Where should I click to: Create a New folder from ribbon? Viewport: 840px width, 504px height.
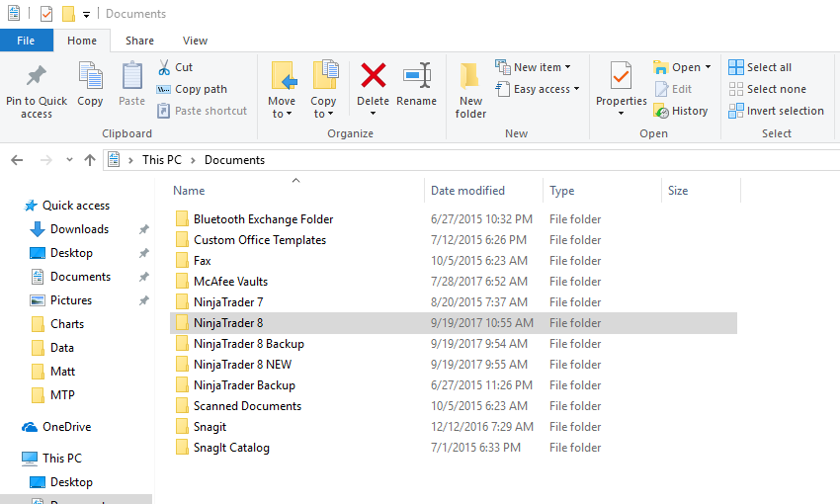(x=470, y=90)
